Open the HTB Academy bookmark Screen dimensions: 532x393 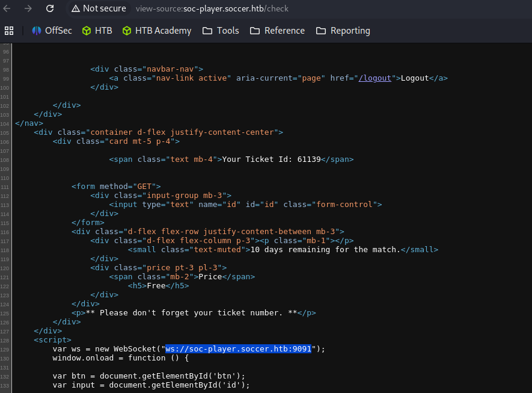click(157, 31)
